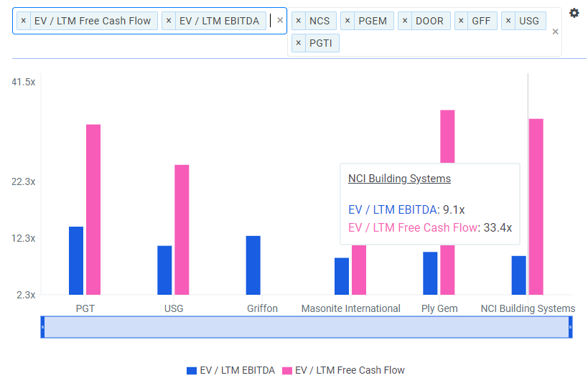This screenshot has width=588, height=383.
Task: Click the GFF ticker label
Action: tap(481, 21)
